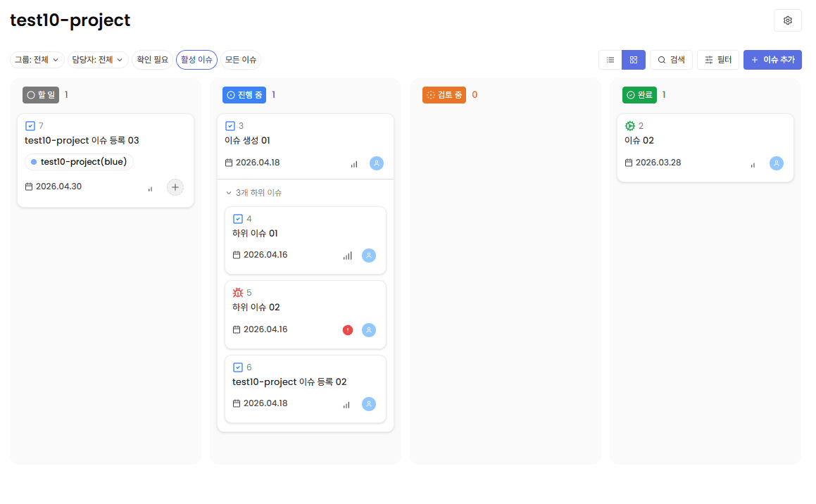Click the calendar icon on 하위 이슈 01

click(237, 255)
